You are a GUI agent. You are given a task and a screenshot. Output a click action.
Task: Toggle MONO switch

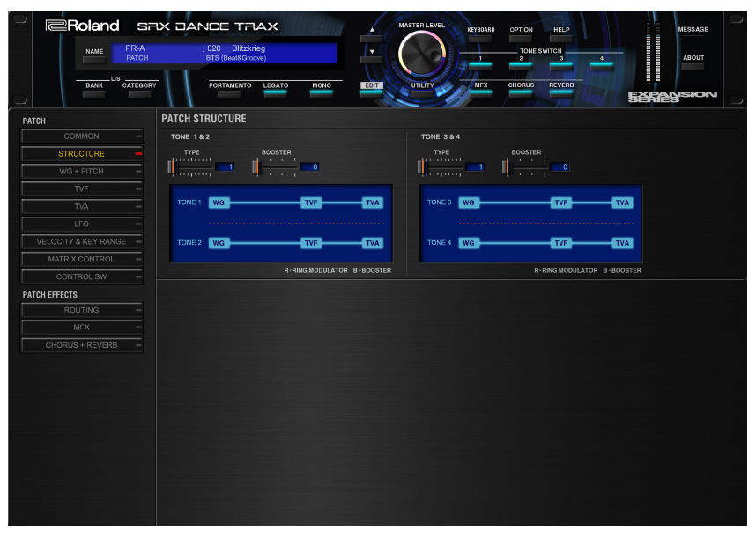(x=321, y=94)
